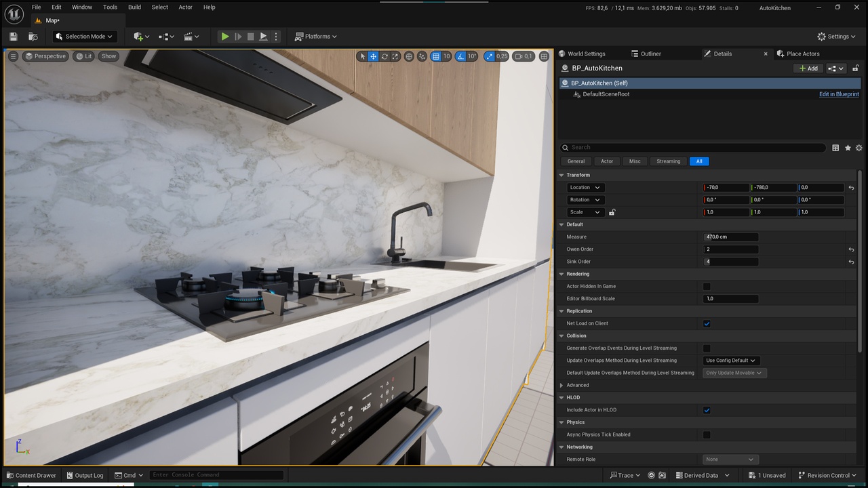The width and height of the screenshot is (868, 488).
Task: Toggle surface snapping icon in viewport toolbar
Action: point(422,56)
